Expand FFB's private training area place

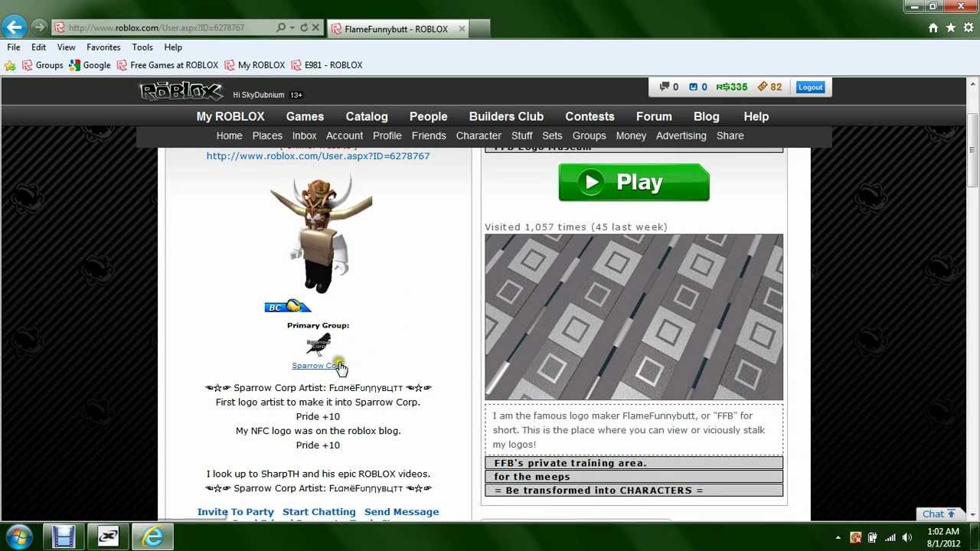coord(634,463)
